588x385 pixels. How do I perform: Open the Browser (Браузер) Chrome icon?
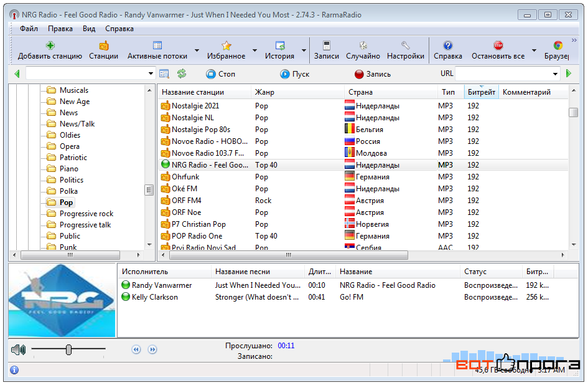click(x=558, y=50)
